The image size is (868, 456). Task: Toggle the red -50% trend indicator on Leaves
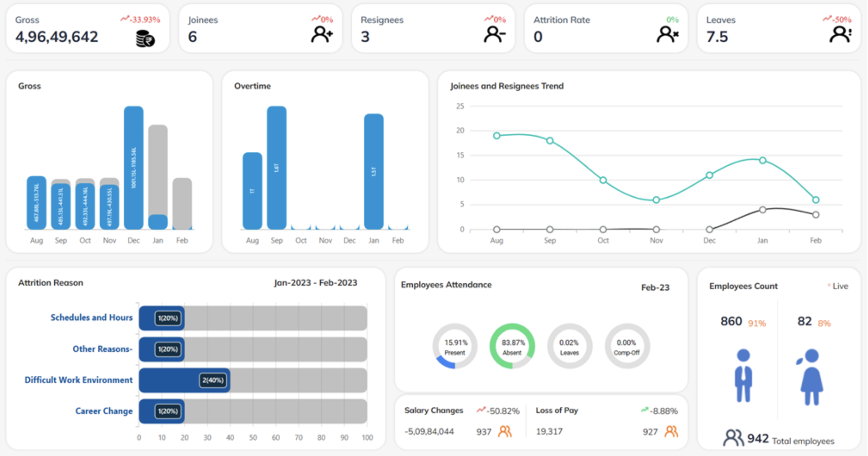838,19
